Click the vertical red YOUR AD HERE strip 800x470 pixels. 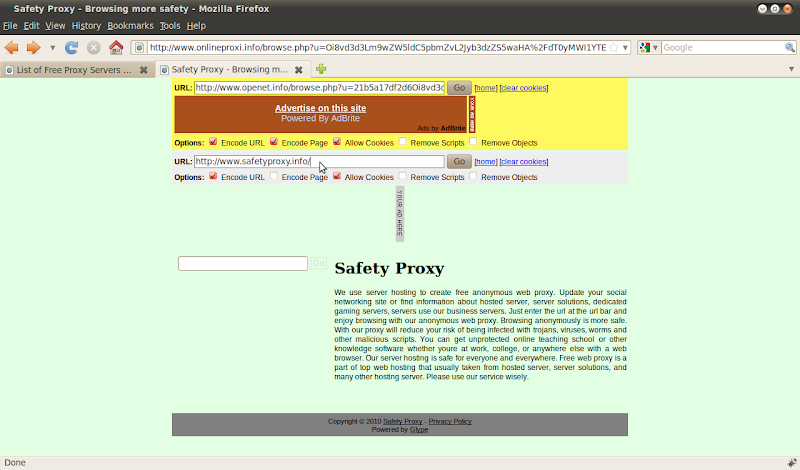click(x=472, y=114)
